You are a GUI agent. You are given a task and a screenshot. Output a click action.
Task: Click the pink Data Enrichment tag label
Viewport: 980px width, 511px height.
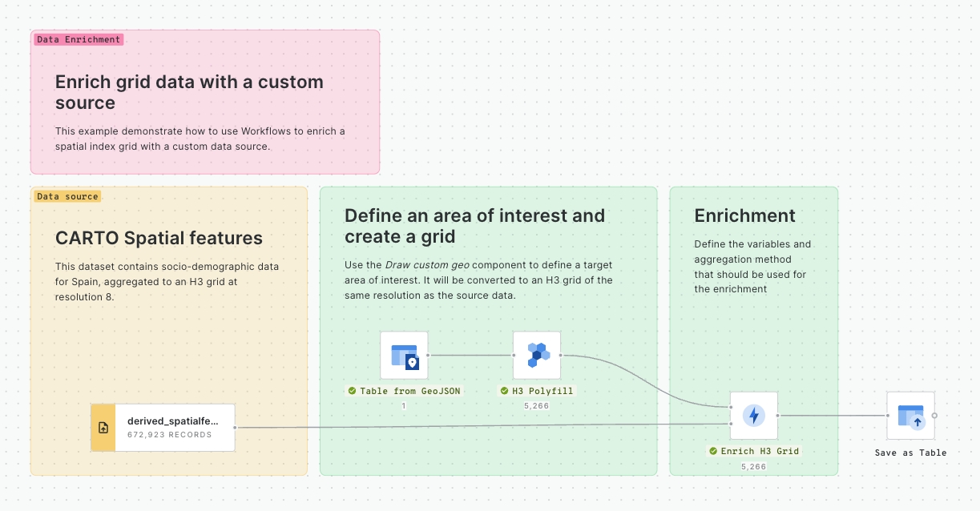[79, 39]
